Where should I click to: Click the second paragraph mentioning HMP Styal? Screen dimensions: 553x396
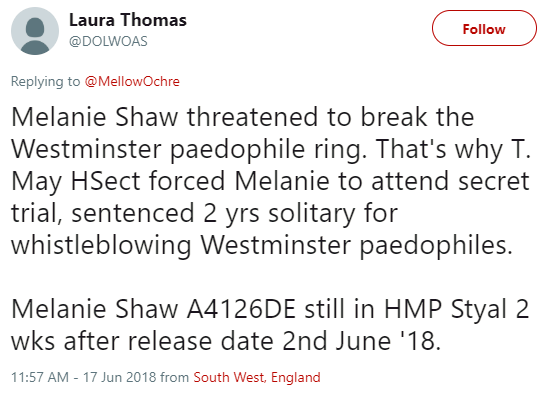(x=270, y=325)
